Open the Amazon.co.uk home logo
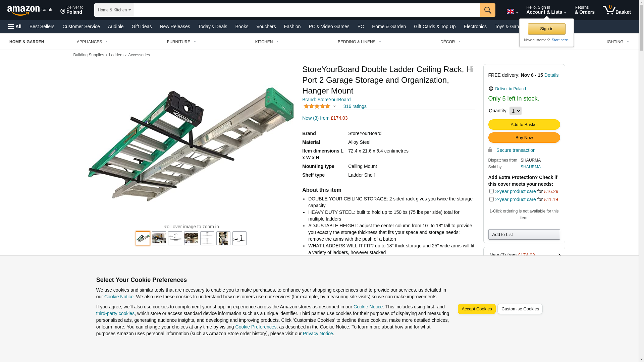Viewport: 644px width, 362px height. pos(30,10)
